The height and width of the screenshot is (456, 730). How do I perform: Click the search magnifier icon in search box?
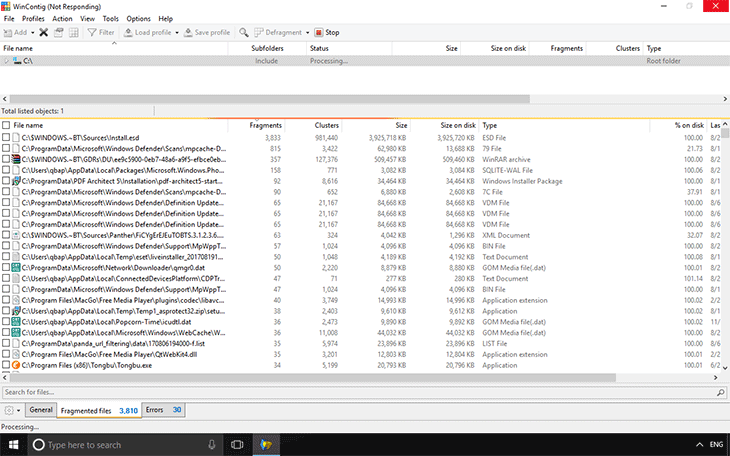point(720,393)
